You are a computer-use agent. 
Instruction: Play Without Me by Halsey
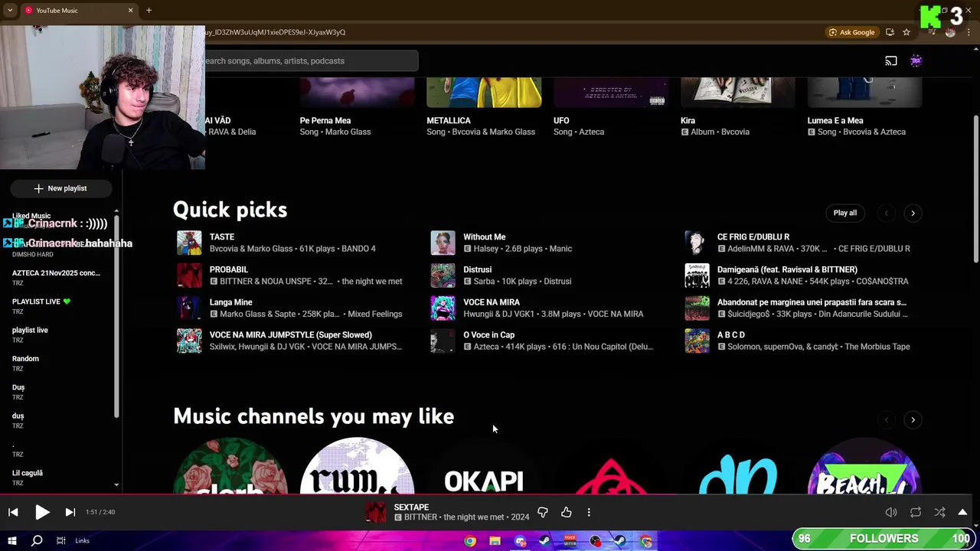[x=443, y=243]
